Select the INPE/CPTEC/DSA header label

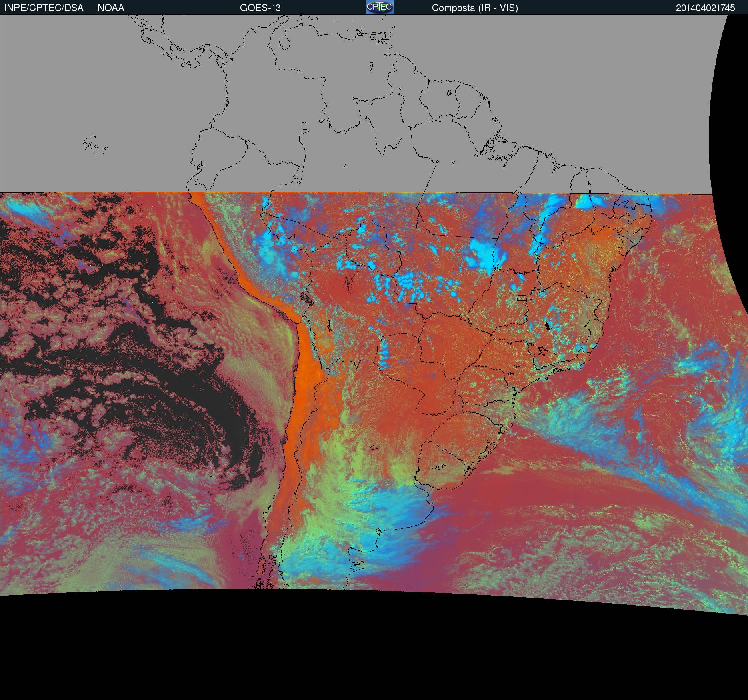coord(44,8)
